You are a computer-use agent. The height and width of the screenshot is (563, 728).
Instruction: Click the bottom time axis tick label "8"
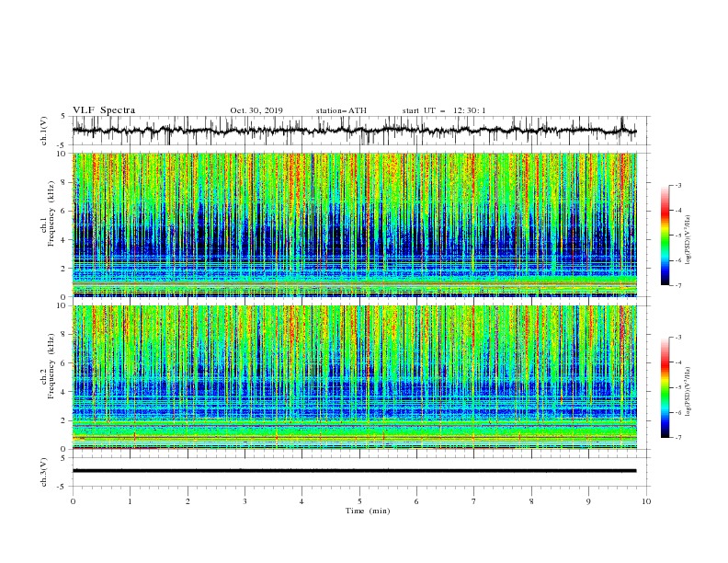coord(531,501)
